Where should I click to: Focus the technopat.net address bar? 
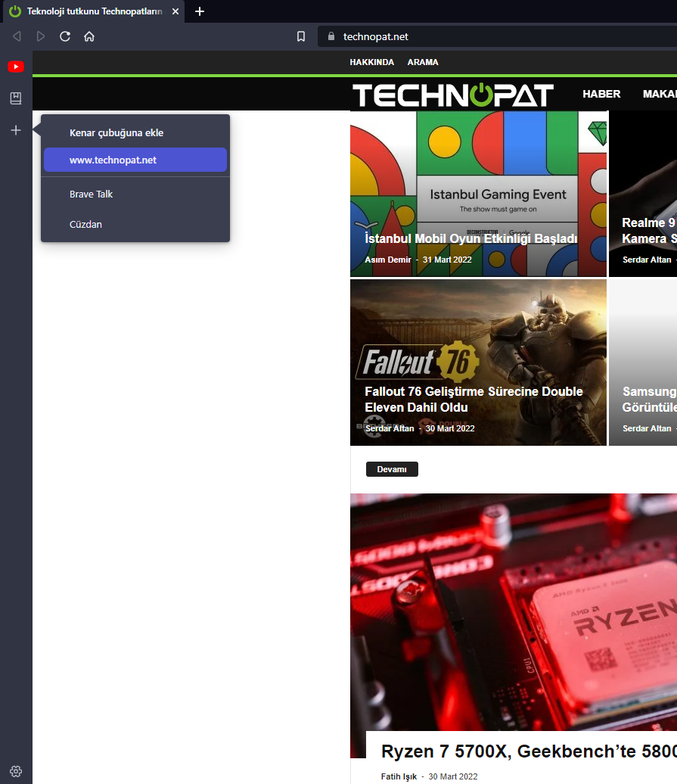(x=497, y=36)
